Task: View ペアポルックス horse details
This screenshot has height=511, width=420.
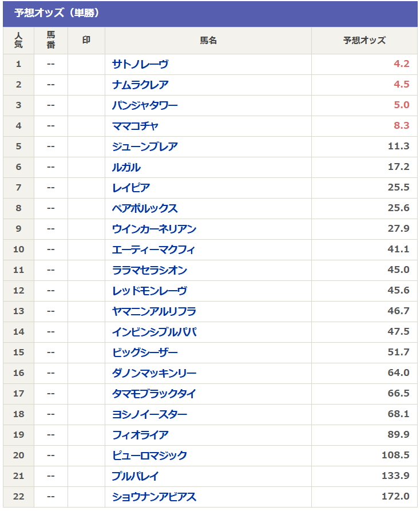Action: point(145,208)
